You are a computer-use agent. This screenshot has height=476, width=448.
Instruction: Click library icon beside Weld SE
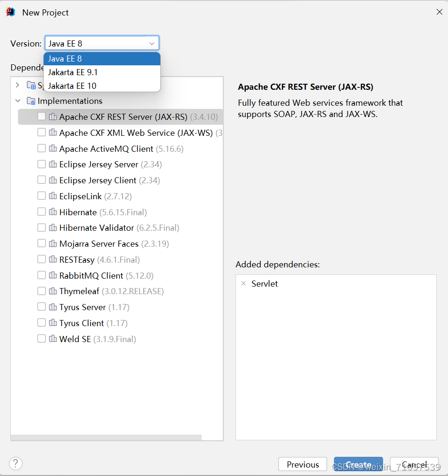coord(53,338)
